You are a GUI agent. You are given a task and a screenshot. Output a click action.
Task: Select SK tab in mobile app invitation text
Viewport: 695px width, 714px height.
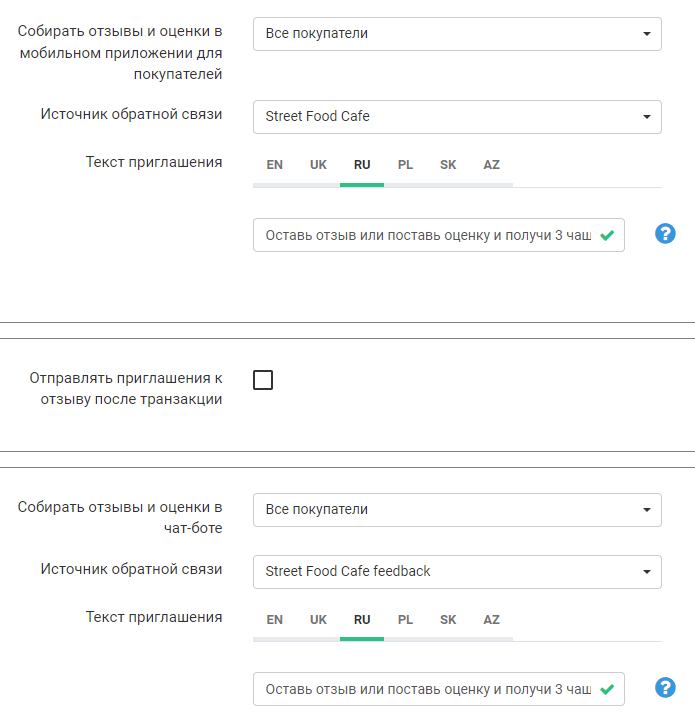448,165
